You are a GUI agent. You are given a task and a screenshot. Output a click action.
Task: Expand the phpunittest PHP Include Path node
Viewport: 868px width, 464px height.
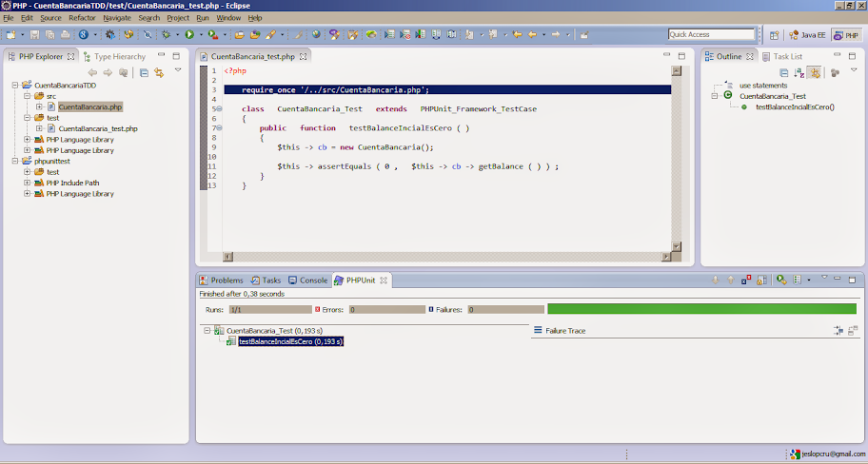[x=28, y=184]
